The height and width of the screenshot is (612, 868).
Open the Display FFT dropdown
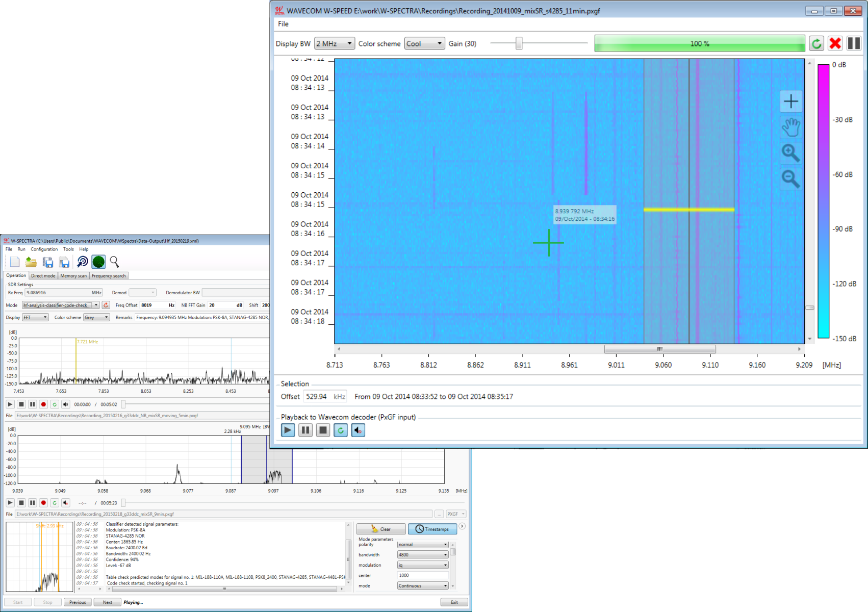click(x=35, y=317)
